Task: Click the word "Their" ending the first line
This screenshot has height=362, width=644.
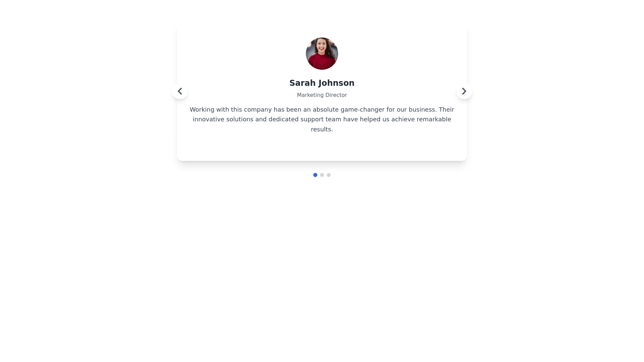Action: pos(446,110)
